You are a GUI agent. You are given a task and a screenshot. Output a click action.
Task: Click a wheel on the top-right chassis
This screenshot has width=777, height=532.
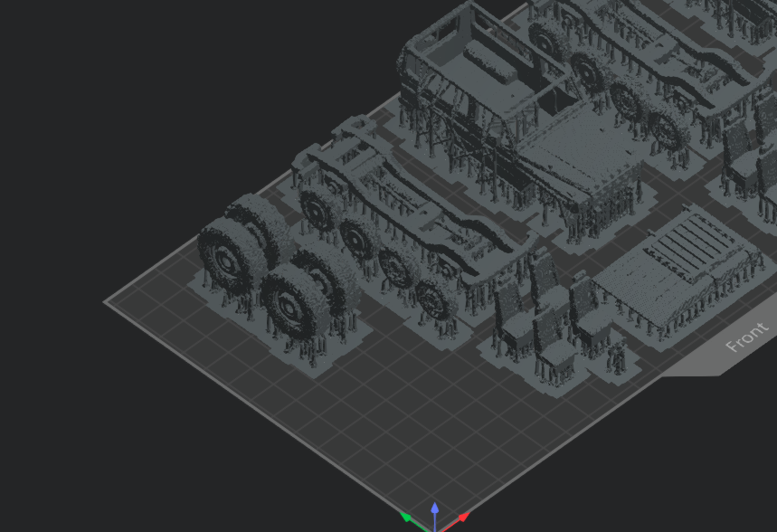[x=626, y=98]
